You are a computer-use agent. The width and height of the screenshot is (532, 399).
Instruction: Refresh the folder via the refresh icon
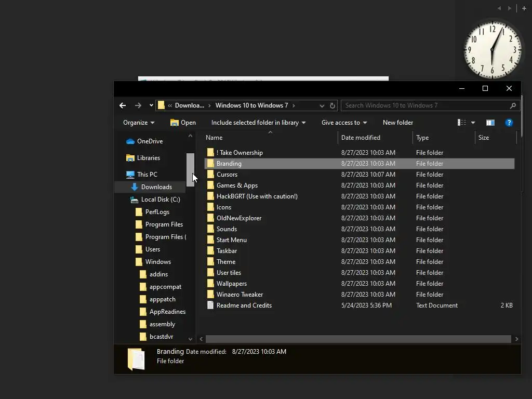(x=332, y=105)
